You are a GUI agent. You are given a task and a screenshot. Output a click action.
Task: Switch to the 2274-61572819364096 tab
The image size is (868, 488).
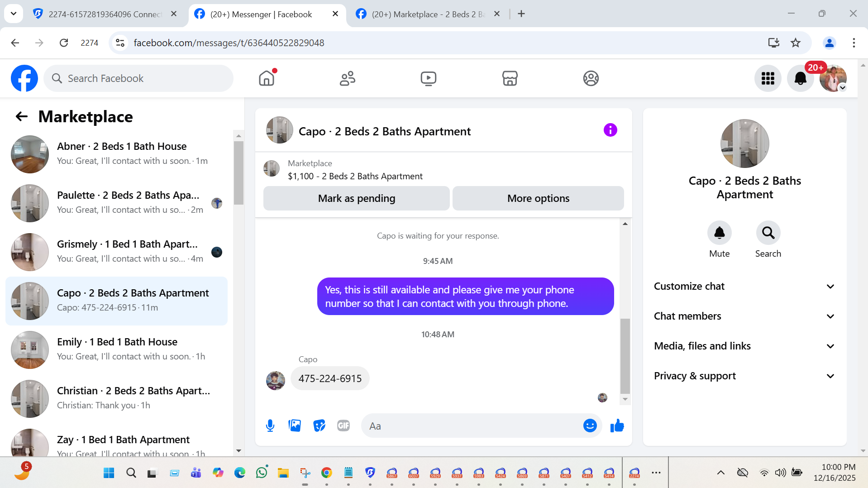click(105, 14)
